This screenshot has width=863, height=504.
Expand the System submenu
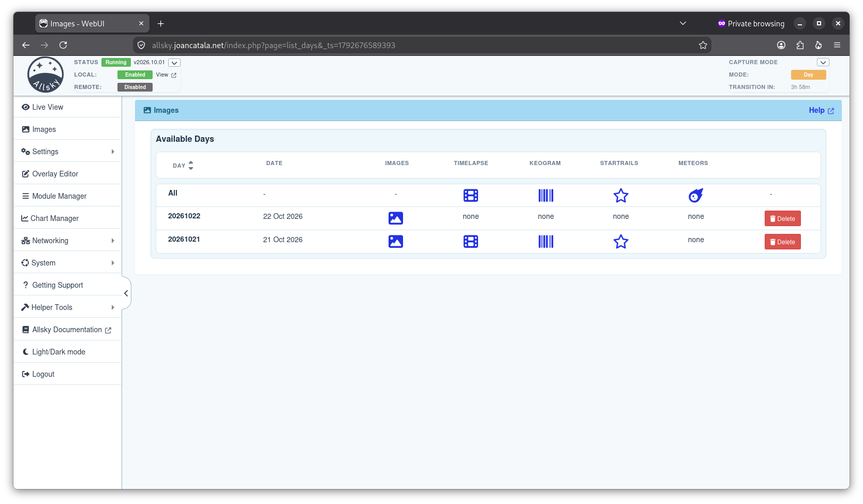click(x=67, y=263)
